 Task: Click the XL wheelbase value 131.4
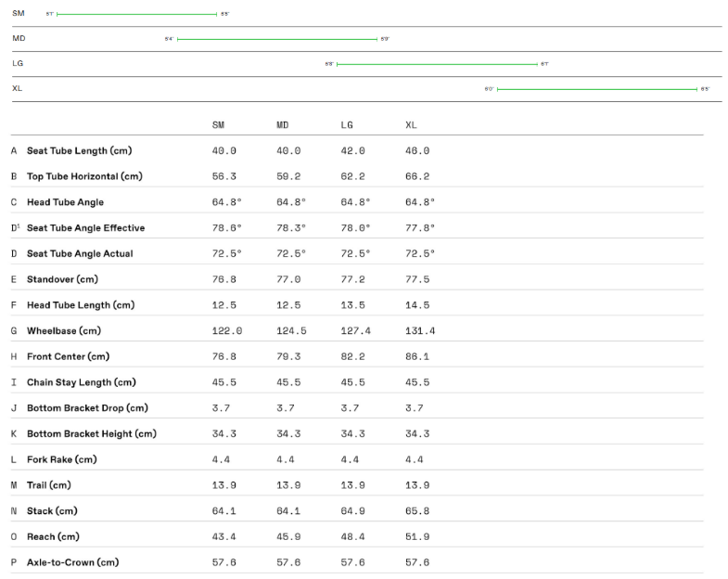[x=420, y=331]
